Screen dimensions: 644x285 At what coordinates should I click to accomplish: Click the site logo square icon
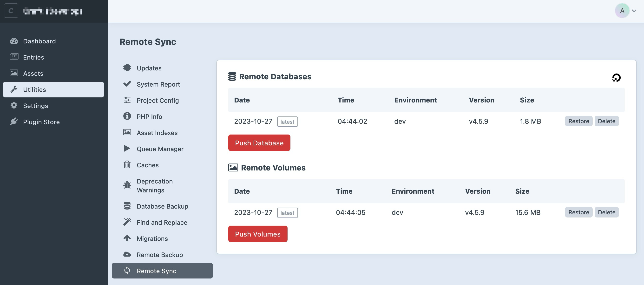pos(11,11)
